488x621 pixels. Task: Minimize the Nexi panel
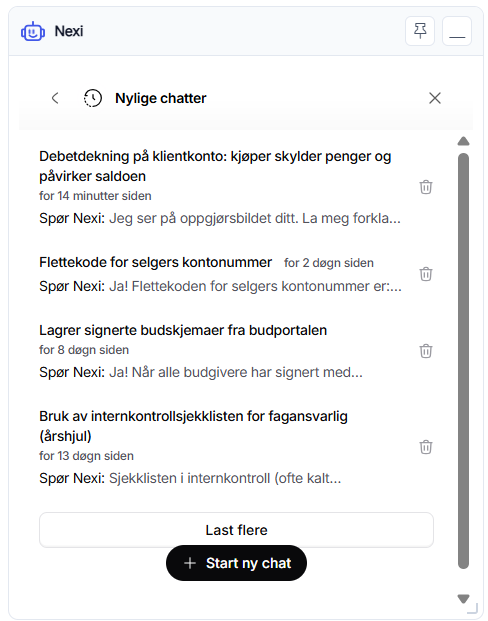[457, 31]
